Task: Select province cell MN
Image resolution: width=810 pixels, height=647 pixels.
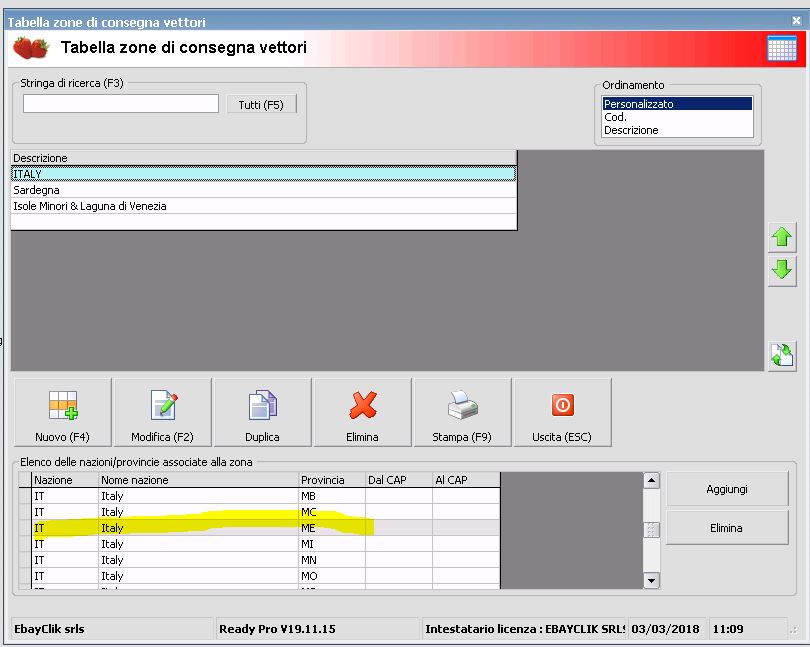Action: coord(332,560)
